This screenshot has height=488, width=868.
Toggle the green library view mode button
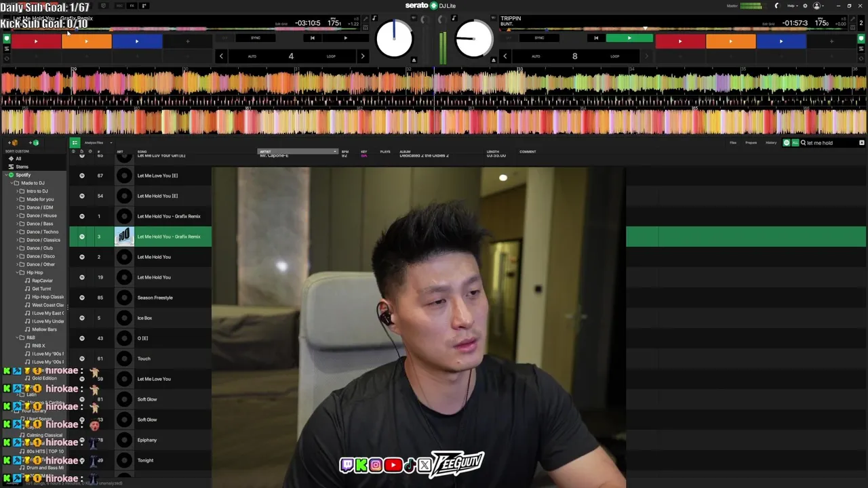[75, 143]
